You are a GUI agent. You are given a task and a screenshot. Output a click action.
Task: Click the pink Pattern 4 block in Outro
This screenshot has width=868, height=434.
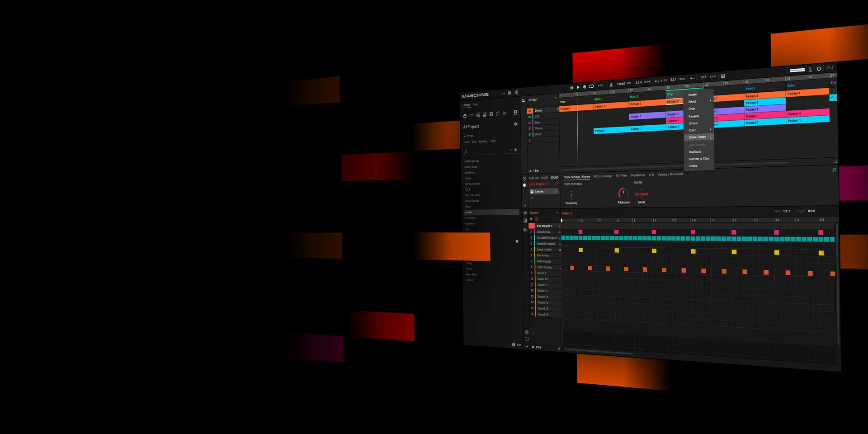(x=807, y=113)
